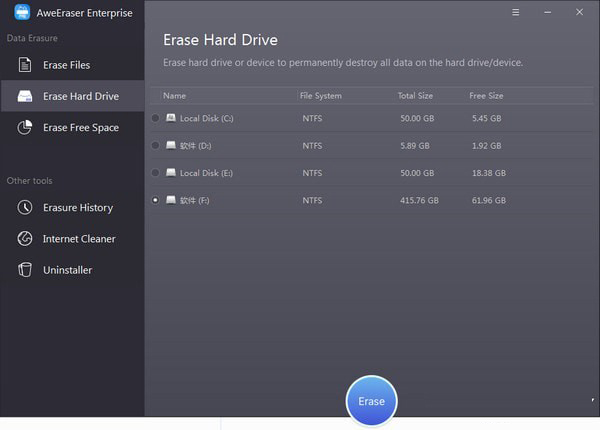Minimize the AweEraser window

pos(547,13)
